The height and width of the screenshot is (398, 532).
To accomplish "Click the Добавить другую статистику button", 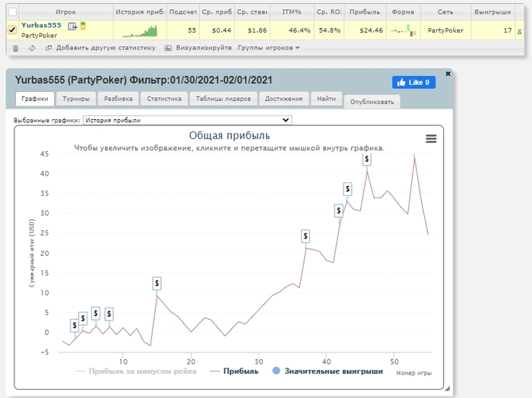I will pyautogui.click(x=100, y=48).
